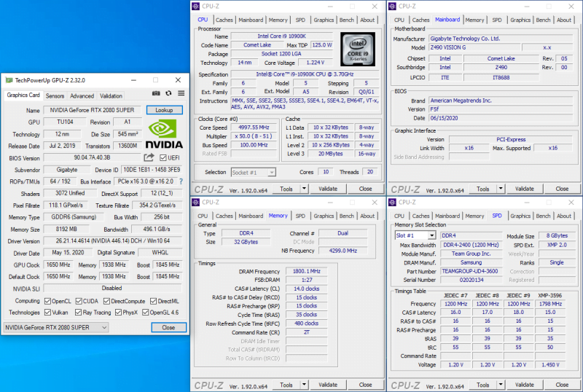583x392 pixels.
Task: Click the Intel Core i9 logo image
Action: point(358,49)
